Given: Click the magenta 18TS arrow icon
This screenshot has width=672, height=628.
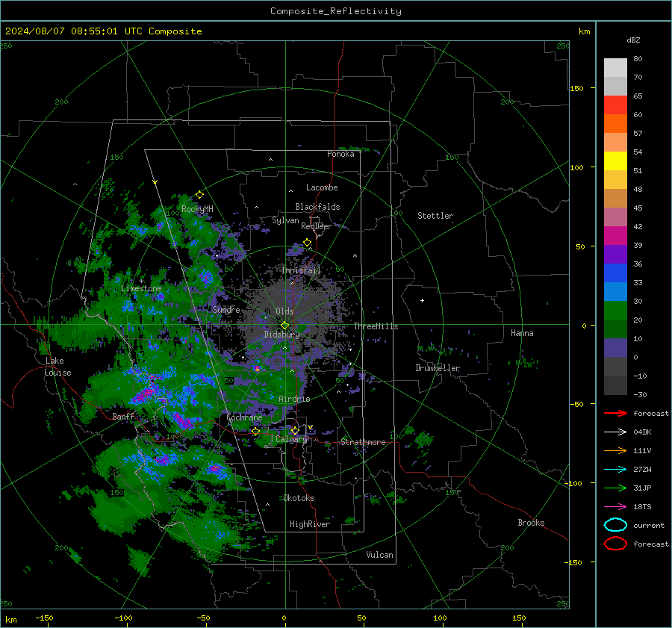Looking at the screenshot, I should pos(615,507).
